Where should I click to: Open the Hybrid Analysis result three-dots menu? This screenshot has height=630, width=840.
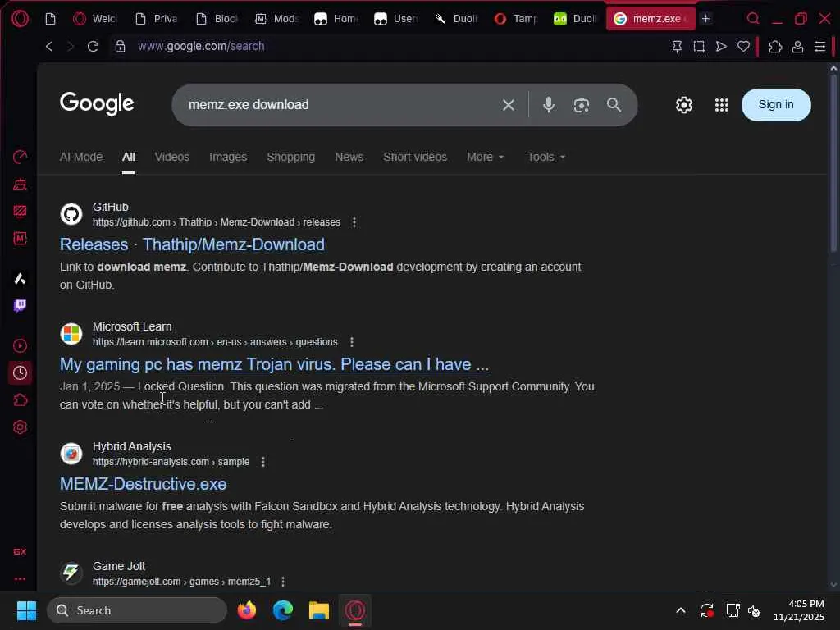pos(263,462)
